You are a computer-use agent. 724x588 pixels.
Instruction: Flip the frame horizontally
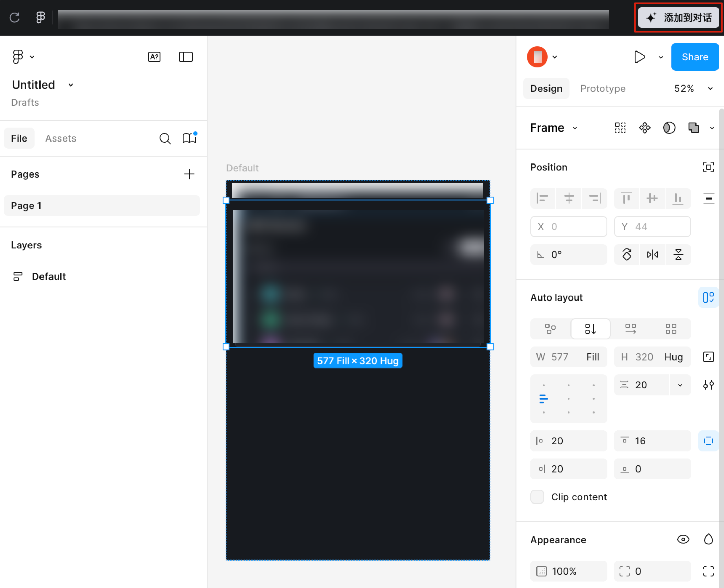652,255
